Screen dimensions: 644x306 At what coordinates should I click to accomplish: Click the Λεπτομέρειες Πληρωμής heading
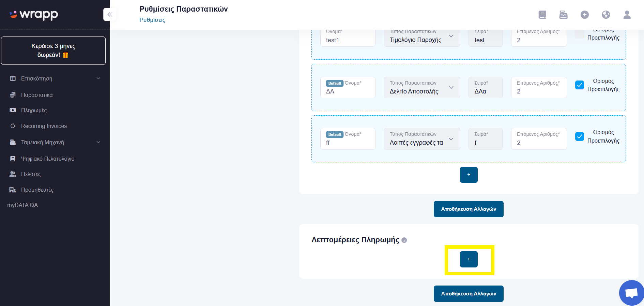(x=355, y=240)
